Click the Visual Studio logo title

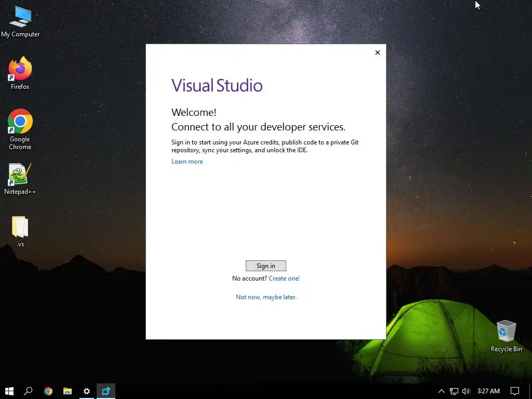pos(217,85)
